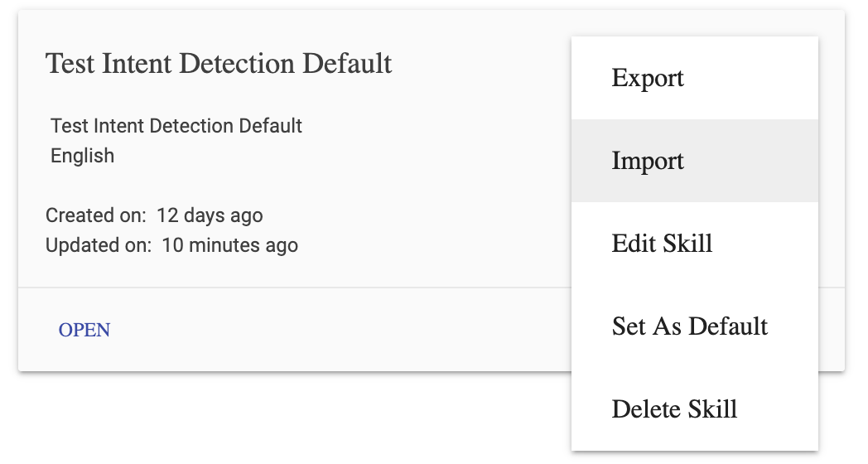Click the smaller skill description text
The height and width of the screenshot is (464, 868).
pos(176,126)
